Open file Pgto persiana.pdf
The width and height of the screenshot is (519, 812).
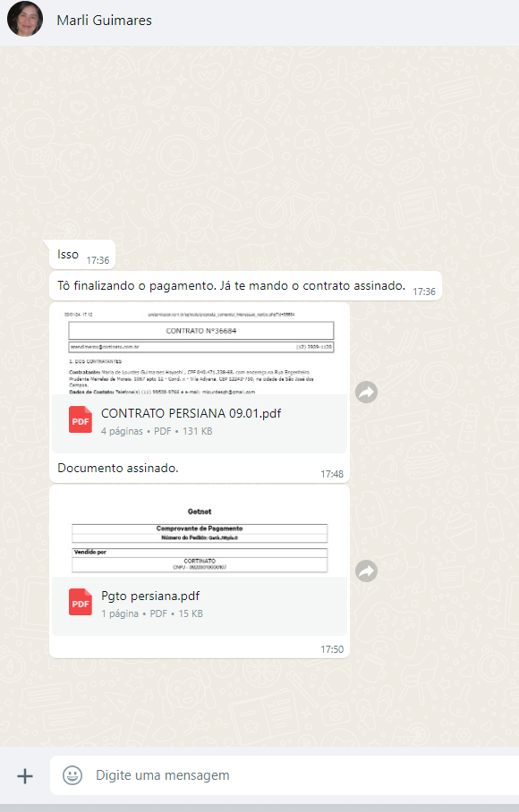(150, 596)
